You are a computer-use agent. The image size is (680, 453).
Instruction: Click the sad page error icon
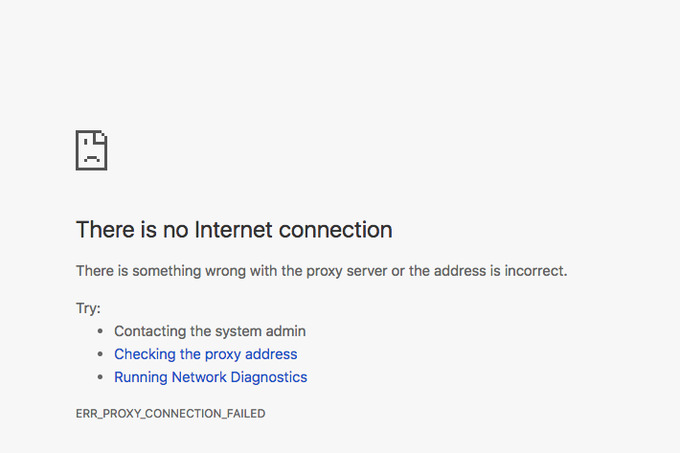[91, 150]
